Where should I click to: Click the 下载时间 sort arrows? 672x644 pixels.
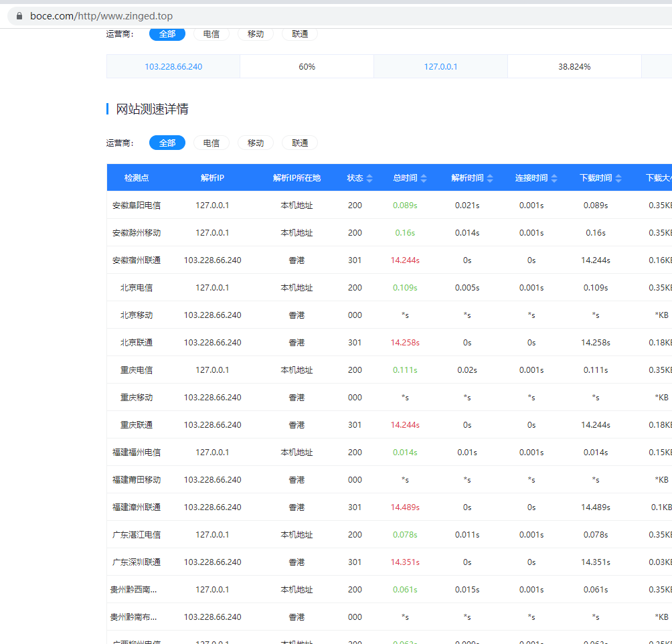click(618, 178)
